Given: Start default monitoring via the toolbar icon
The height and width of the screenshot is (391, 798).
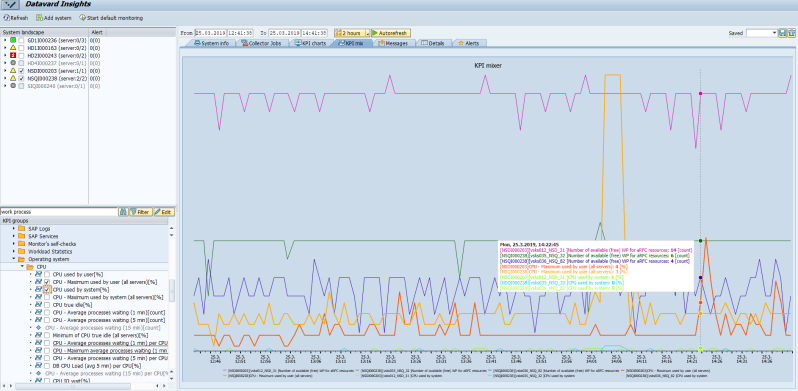Looking at the screenshot, I should (82, 18).
